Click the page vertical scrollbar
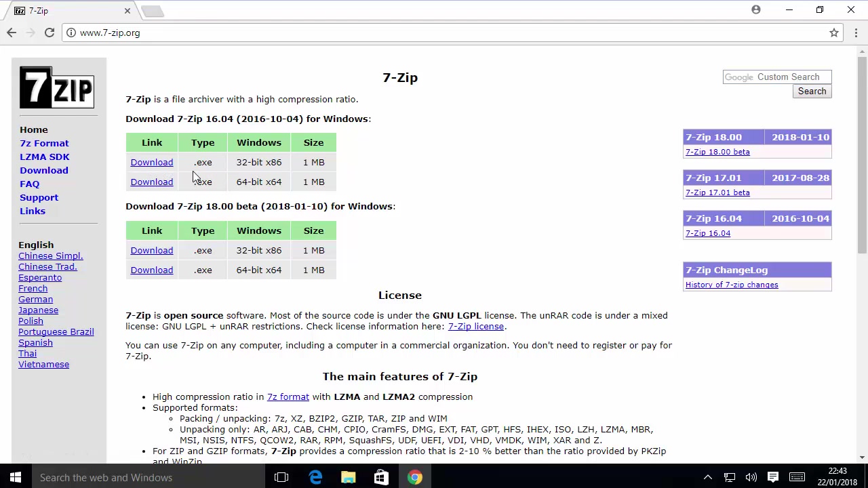This screenshot has width=868, height=488. pos(863,156)
